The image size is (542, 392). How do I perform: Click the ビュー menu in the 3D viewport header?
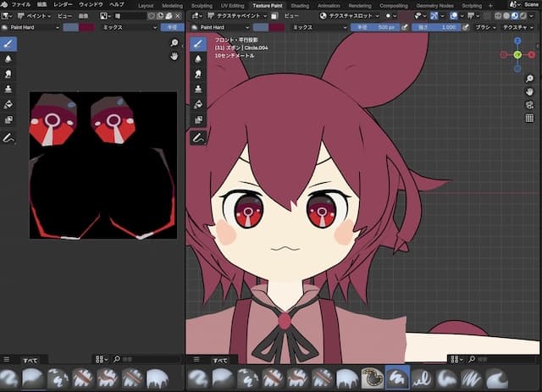click(x=290, y=15)
